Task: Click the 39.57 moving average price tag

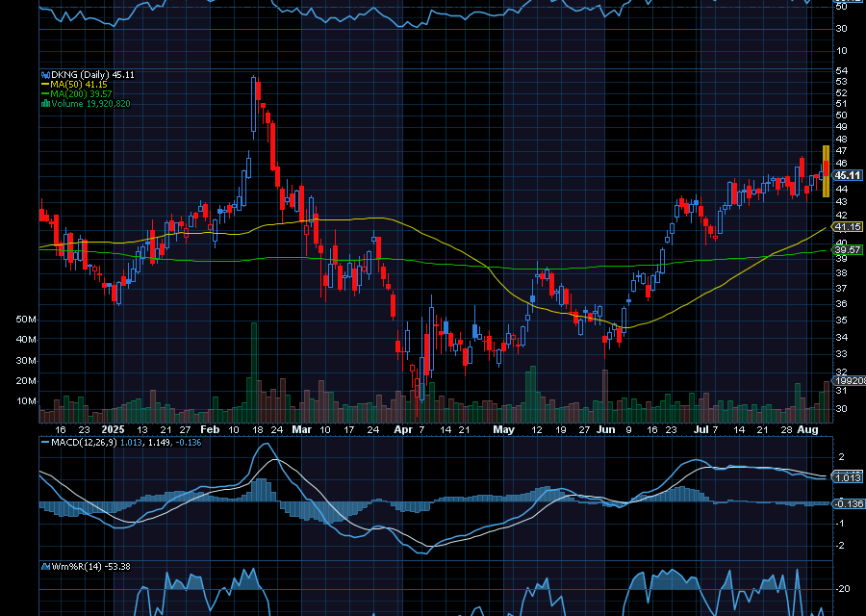Action: tap(848, 249)
